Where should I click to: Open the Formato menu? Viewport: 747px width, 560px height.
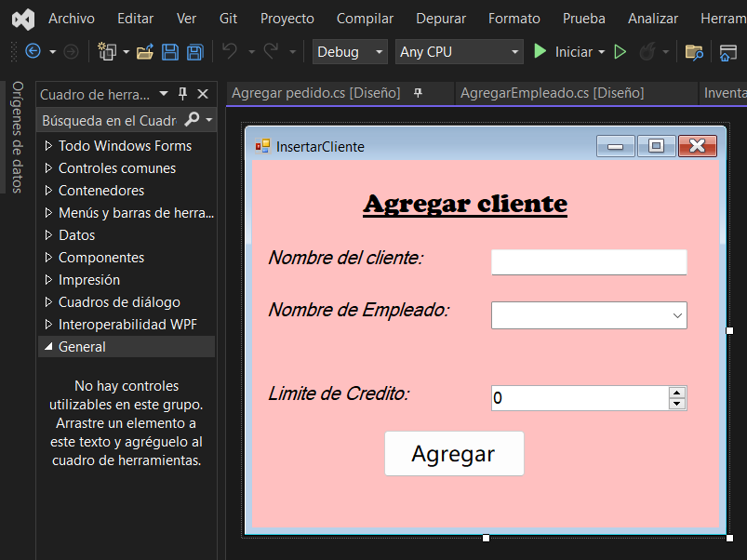pos(514,19)
